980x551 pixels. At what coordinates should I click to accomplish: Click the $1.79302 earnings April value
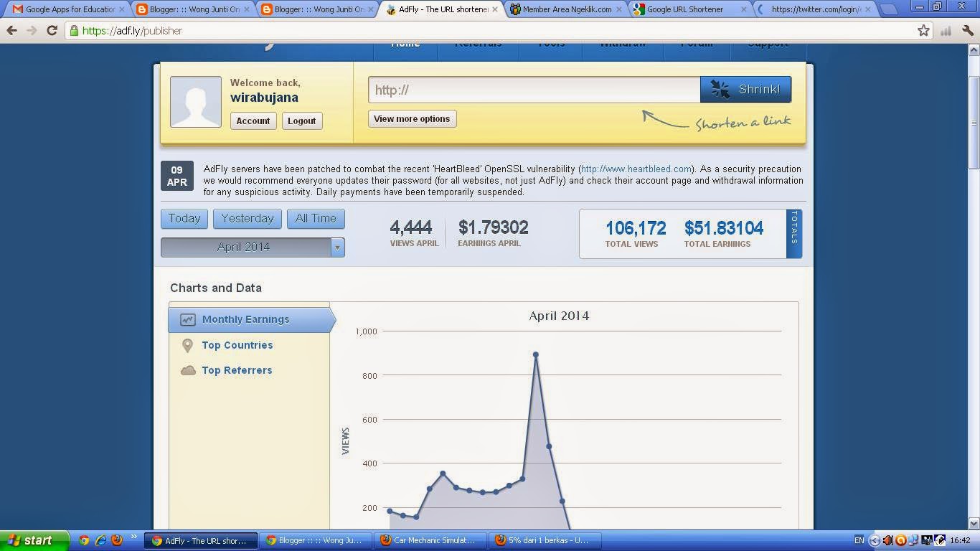494,227
